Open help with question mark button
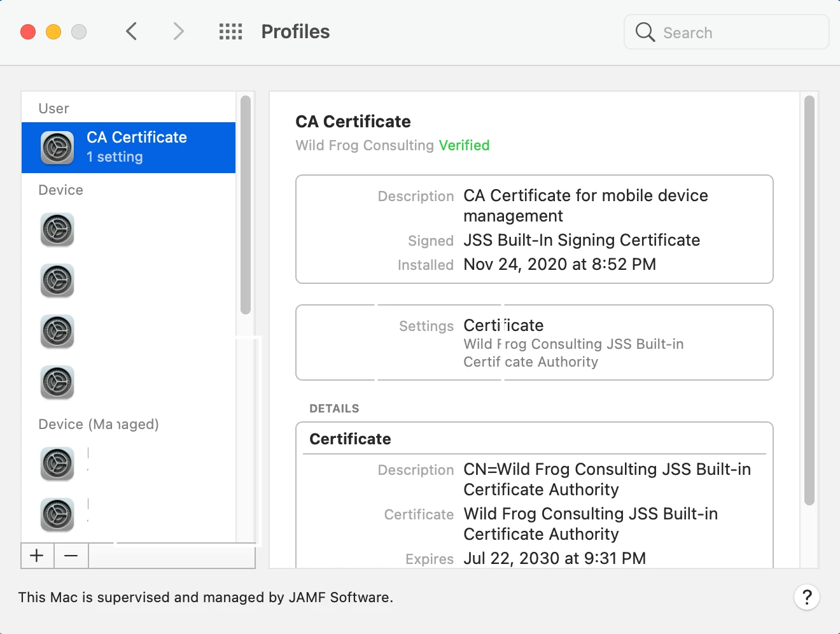Screen dimensions: 840x634 coord(806,597)
